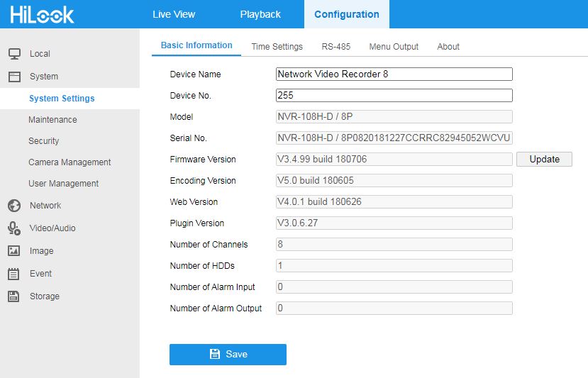The height and width of the screenshot is (378, 588).
Task: Click the Storage disk icon
Action: point(13,296)
